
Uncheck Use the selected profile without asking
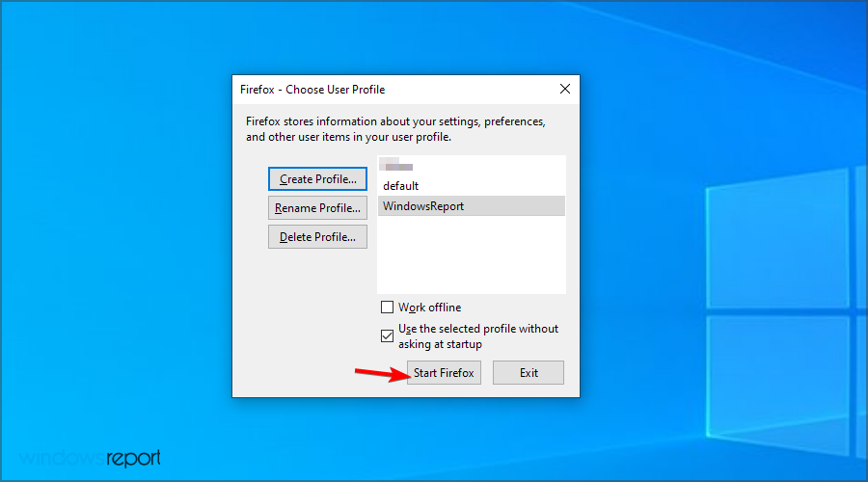[x=387, y=335]
